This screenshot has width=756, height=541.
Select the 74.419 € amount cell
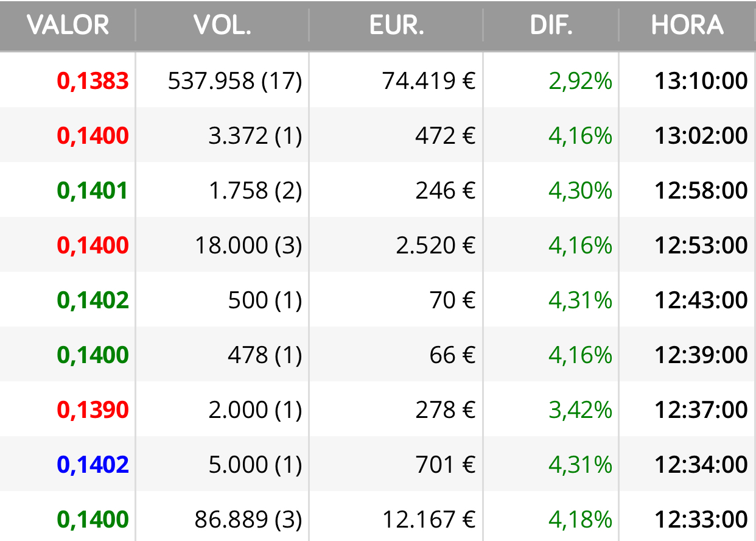click(429, 80)
